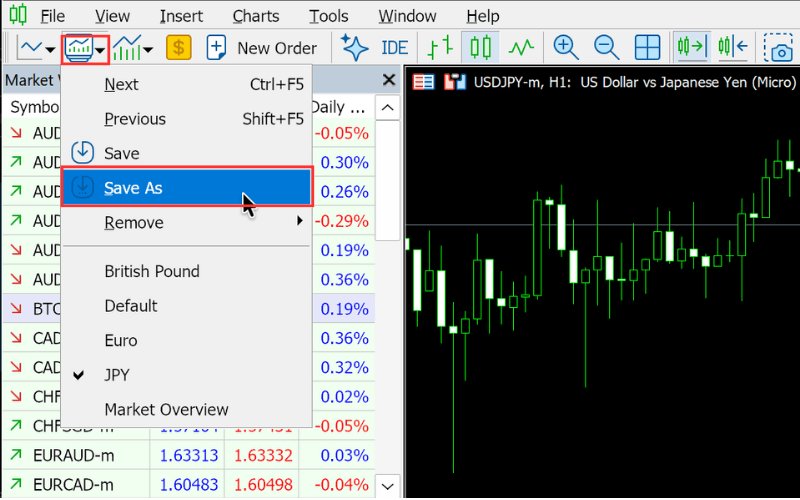Click the EURAUD-m up arrow indicator

pyautogui.click(x=16, y=455)
